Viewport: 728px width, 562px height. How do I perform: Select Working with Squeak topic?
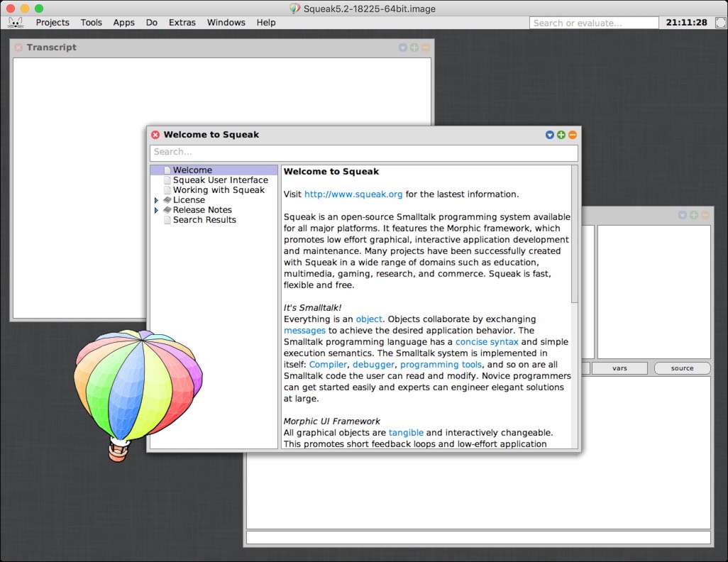[x=219, y=190]
